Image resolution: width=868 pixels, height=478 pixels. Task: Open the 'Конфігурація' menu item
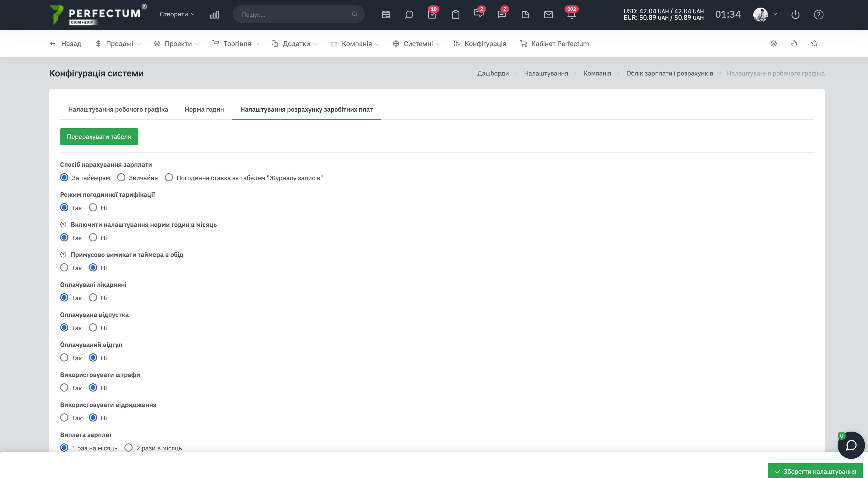click(480, 43)
